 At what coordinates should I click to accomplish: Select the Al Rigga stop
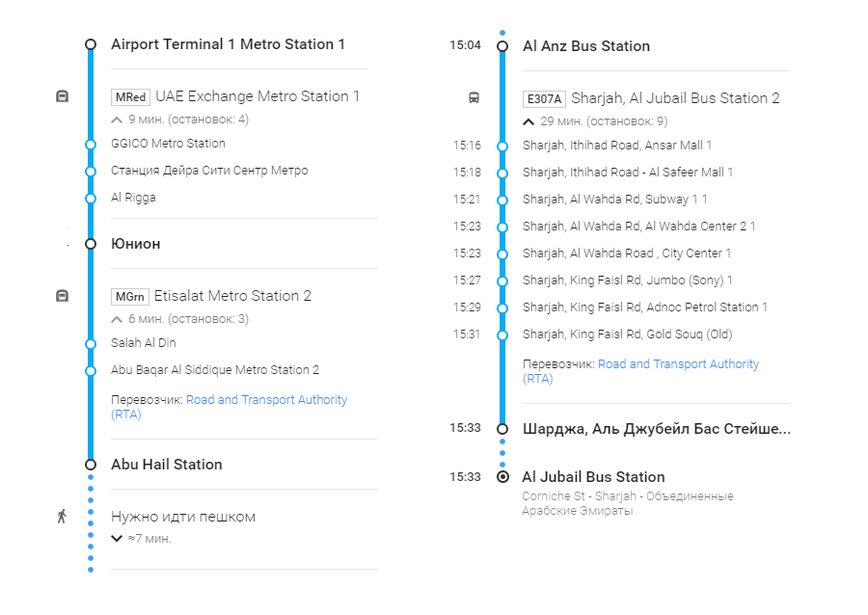pos(133,198)
